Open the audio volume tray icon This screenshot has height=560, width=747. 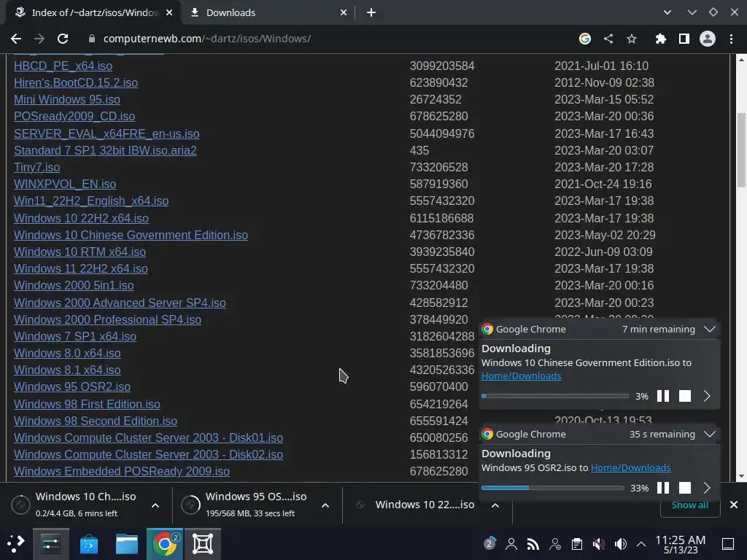coord(620,543)
